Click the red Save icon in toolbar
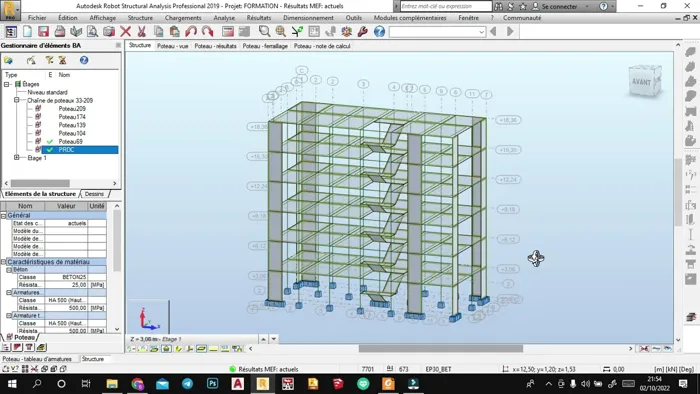This screenshot has height=394, width=700. (x=43, y=31)
